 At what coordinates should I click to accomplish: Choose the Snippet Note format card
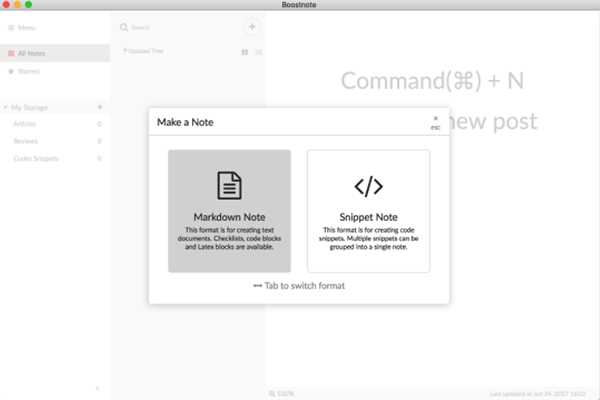[x=368, y=211]
